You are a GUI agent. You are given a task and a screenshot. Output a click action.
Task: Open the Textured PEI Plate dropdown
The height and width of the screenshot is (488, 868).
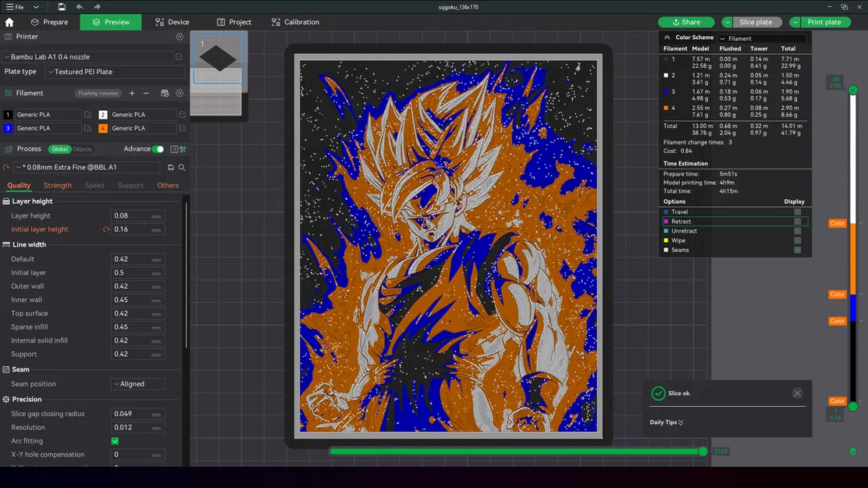pos(116,72)
